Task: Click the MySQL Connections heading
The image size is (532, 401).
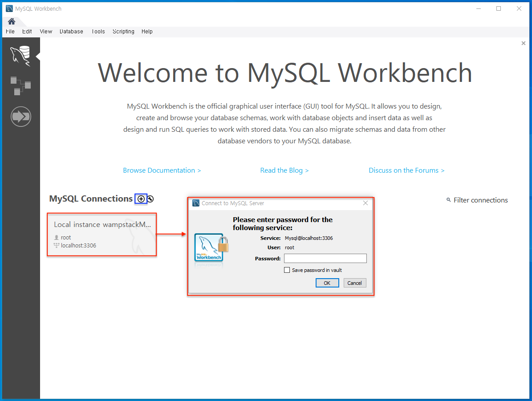Action: pyautogui.click(x=91, y=199)
